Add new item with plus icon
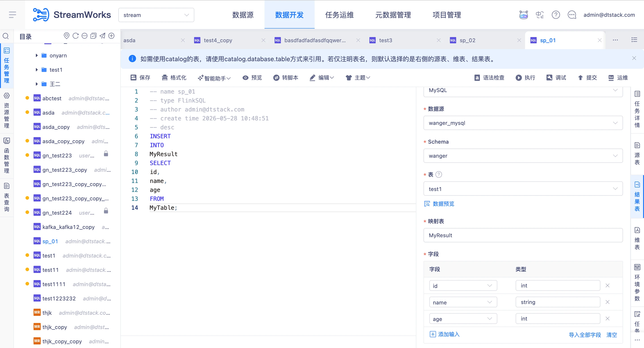 click(112, 36)
